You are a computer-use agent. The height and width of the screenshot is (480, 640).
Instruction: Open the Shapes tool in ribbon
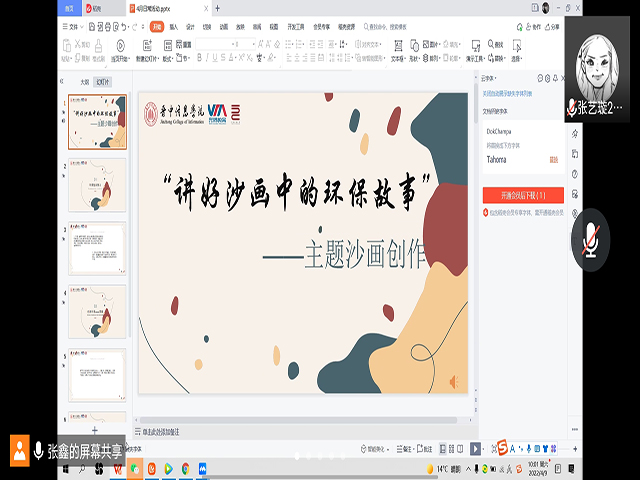pyautogui.click(x=414, y=45)
